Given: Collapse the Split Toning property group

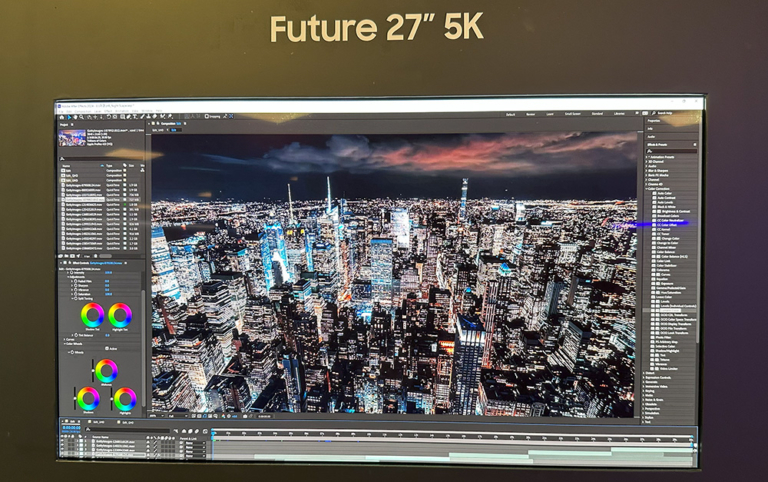Looking at the screenshot, I should click(71, 298).
